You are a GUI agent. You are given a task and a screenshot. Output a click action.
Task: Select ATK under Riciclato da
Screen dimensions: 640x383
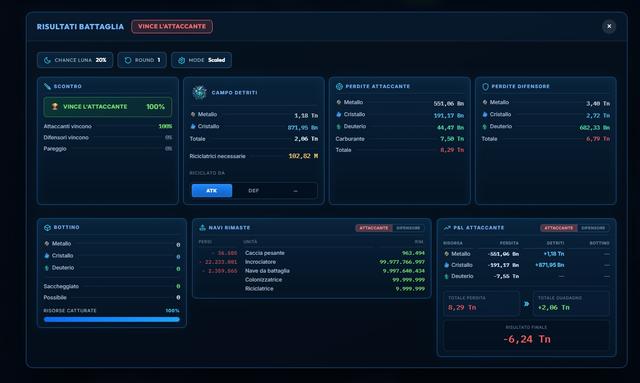(212, 191)
